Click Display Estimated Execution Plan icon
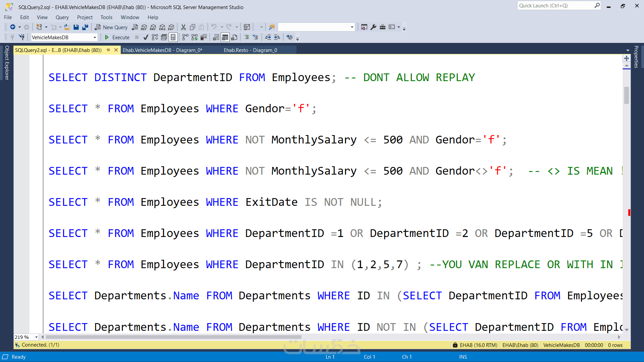The image size is (644, 362). [155, 37]
